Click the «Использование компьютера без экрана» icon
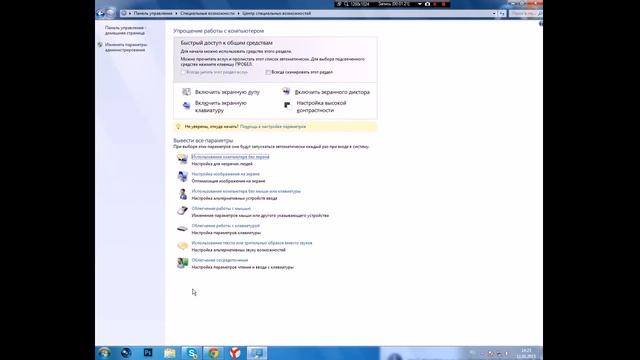Image resolution: width=640 pixels, height=360 pixels. (x=182, y=158)
